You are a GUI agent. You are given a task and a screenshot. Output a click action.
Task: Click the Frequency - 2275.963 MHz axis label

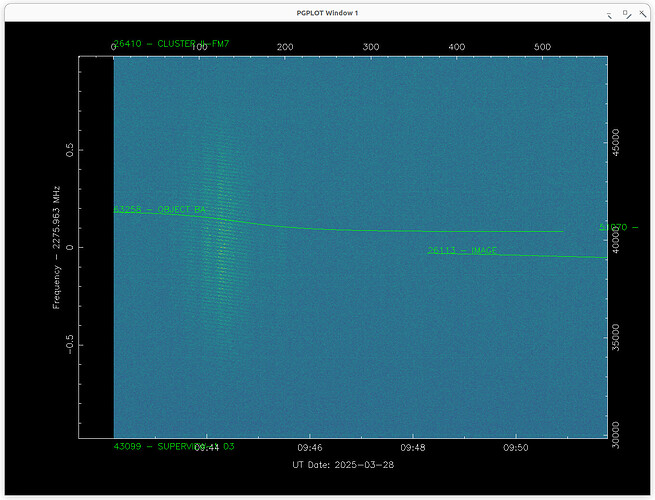[x=56, y=247]
